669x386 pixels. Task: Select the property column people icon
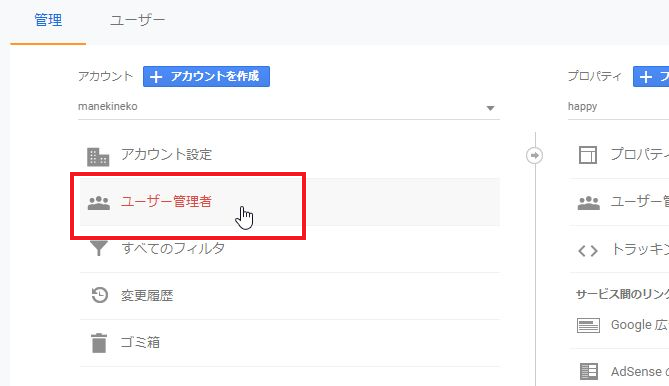(x=589, y=203)
